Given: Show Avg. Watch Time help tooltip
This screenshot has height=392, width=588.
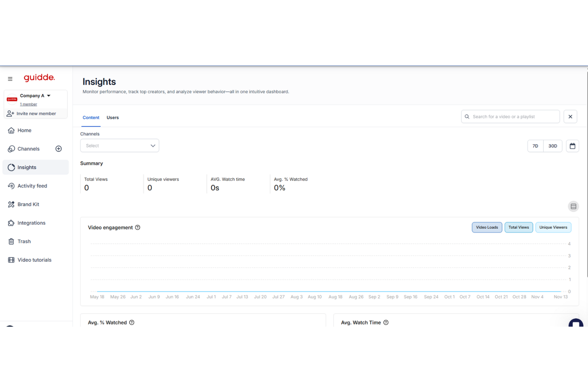Looking at the screenshot, I should [386, 322].
